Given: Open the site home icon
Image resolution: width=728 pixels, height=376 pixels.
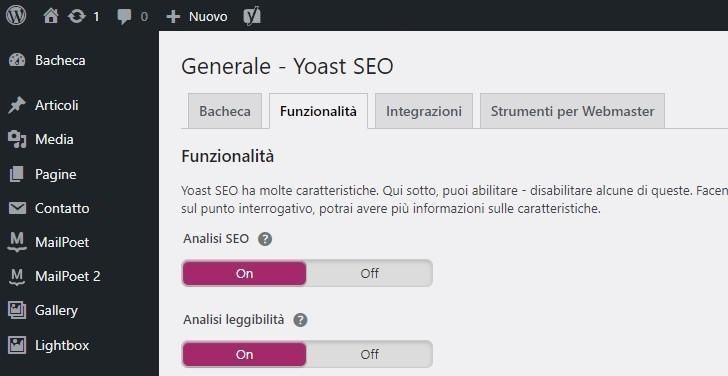Looking at the screenshot, I should click(51, 16).
